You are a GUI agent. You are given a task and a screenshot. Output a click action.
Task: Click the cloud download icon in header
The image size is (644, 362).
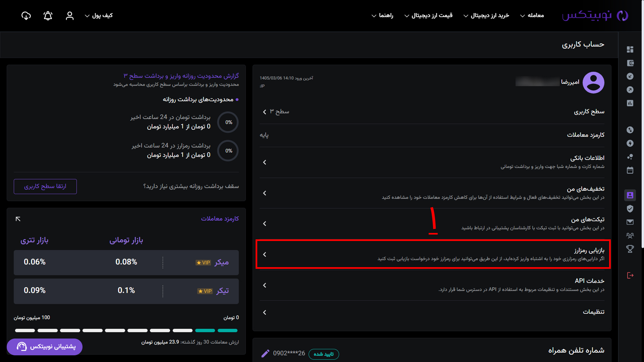tap(26, 16)
